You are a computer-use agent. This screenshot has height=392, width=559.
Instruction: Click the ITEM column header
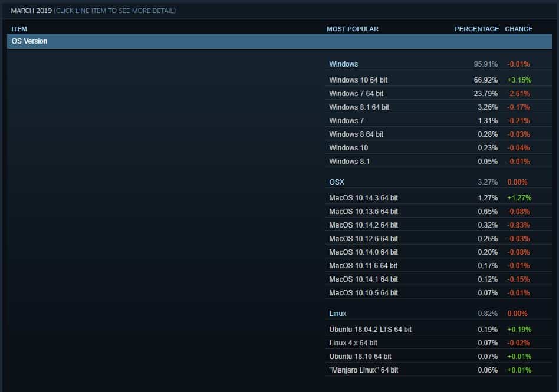click(x=19, y=29)
